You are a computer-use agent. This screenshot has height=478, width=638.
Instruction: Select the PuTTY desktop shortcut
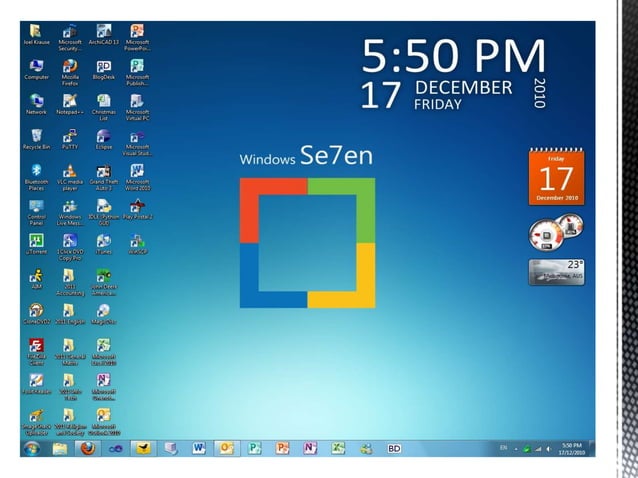click(x=70, y=140)
